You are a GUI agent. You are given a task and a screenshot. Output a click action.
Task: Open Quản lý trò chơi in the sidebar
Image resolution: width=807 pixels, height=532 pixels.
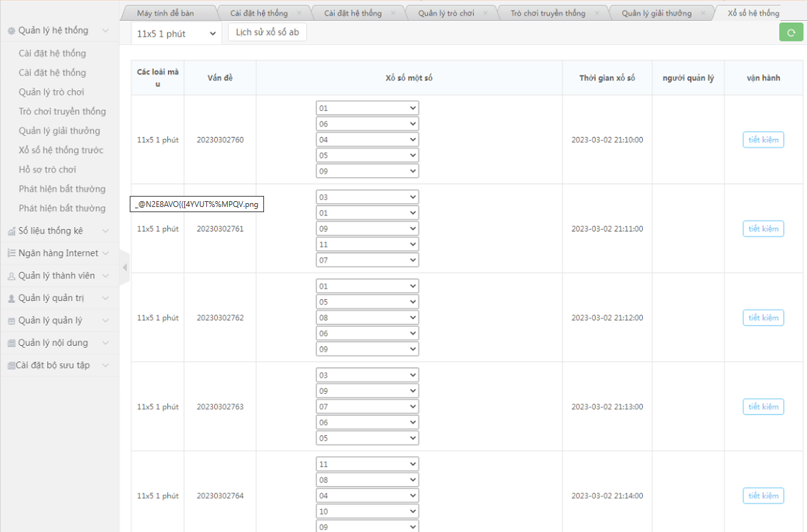coord(51,92)
